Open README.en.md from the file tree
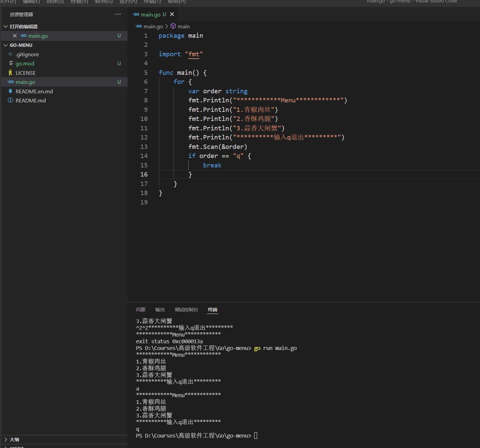 point(34,91)
